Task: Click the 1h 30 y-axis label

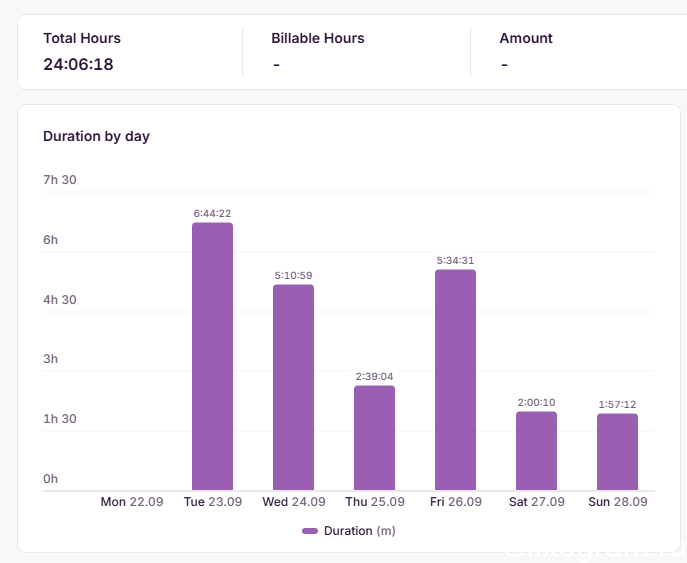Action: (x=60, y=419)
